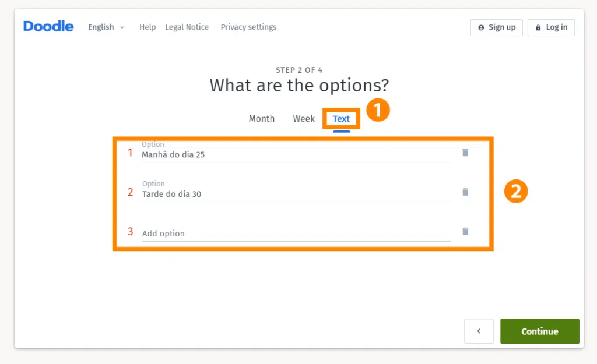Open Privacy settings
The image size is (597, 364).
(x=248, y=27)
